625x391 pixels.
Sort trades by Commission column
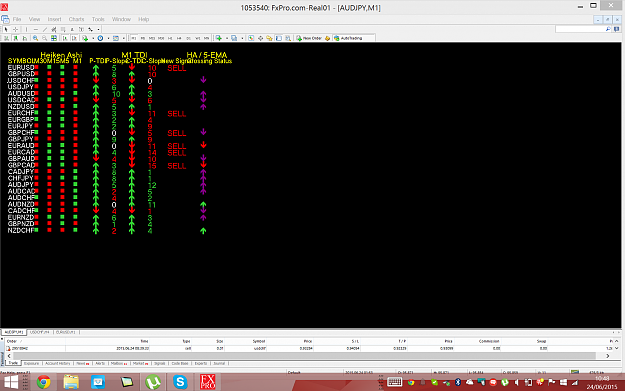[489, 341]
